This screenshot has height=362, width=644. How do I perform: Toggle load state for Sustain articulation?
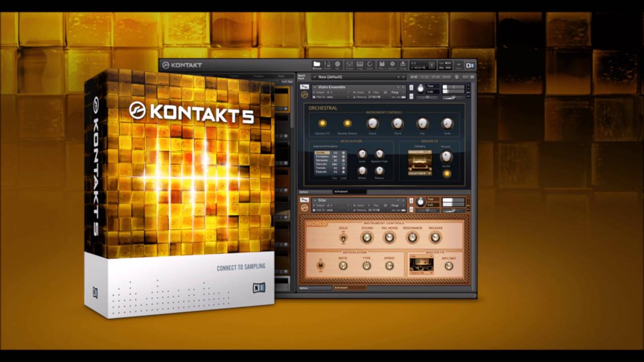tap(343, 152)
